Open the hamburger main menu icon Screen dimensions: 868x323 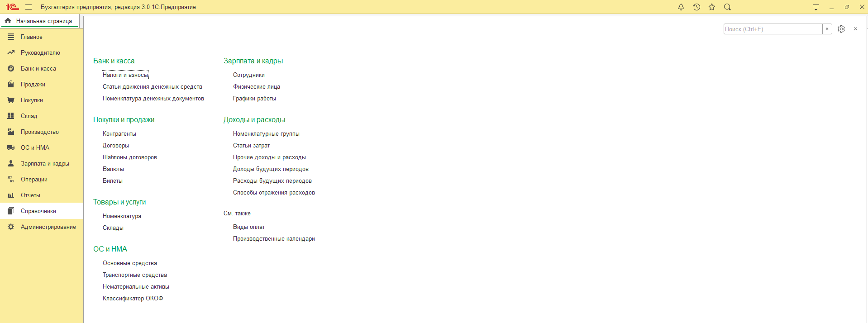coord(29,7)
